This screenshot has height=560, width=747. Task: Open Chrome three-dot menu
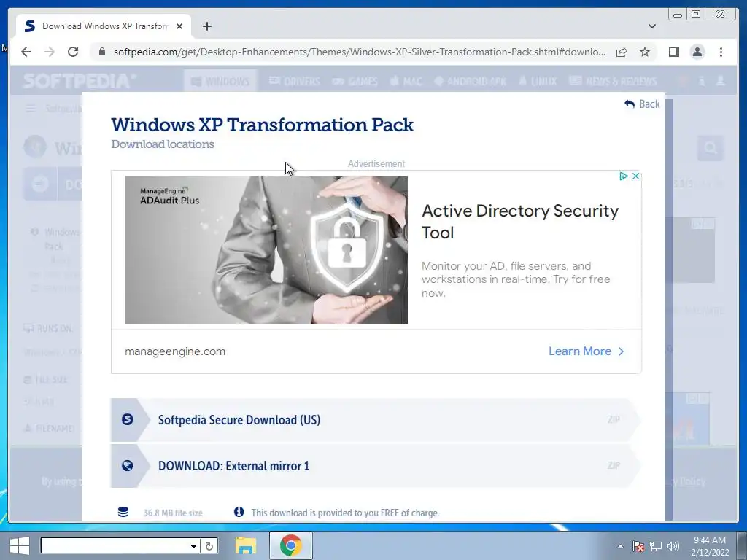[721, 52]
